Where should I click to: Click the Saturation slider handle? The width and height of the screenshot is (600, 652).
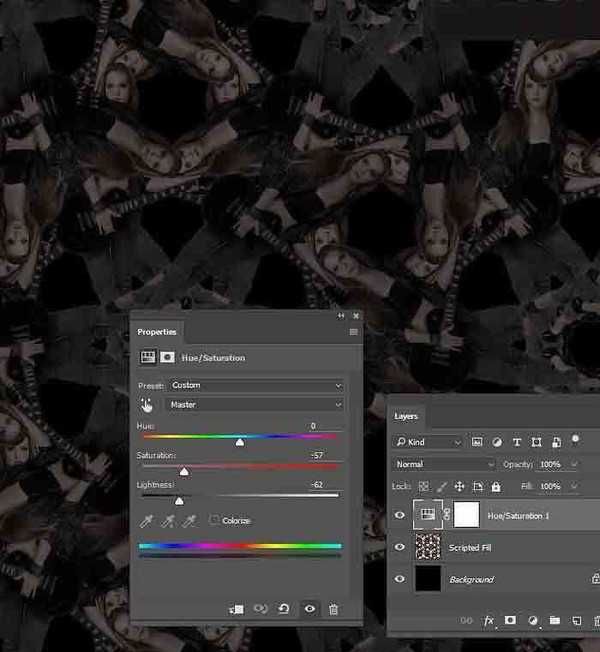184,471
